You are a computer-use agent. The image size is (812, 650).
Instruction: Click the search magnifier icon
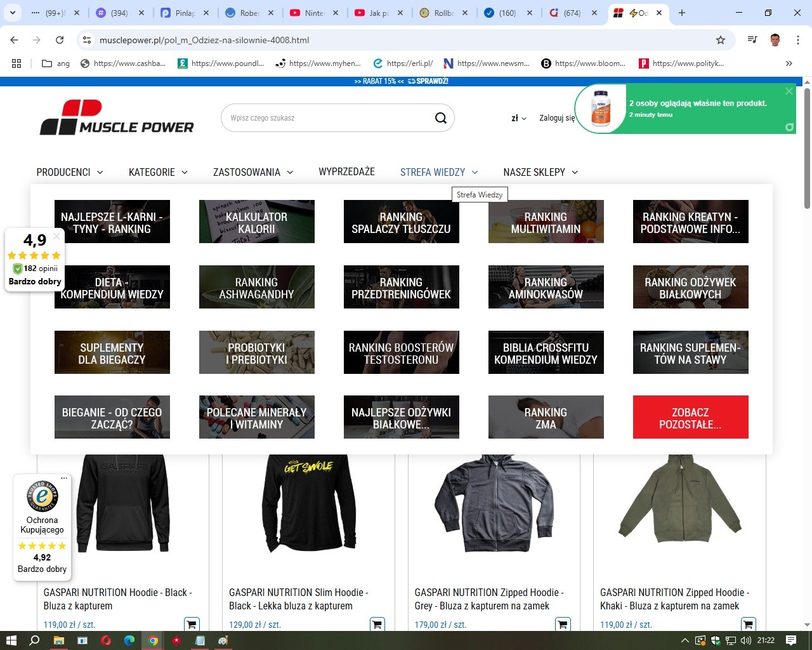pyautogui.click(x=440, y=117)
